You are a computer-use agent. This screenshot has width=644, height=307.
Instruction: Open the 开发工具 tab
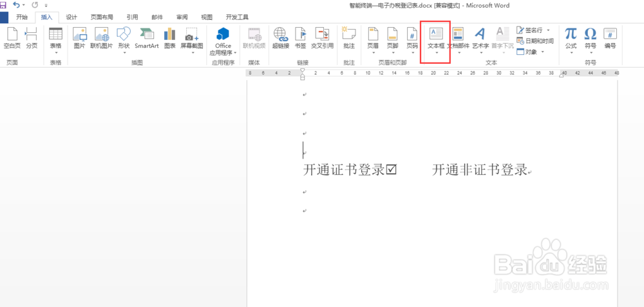(237, 17)
